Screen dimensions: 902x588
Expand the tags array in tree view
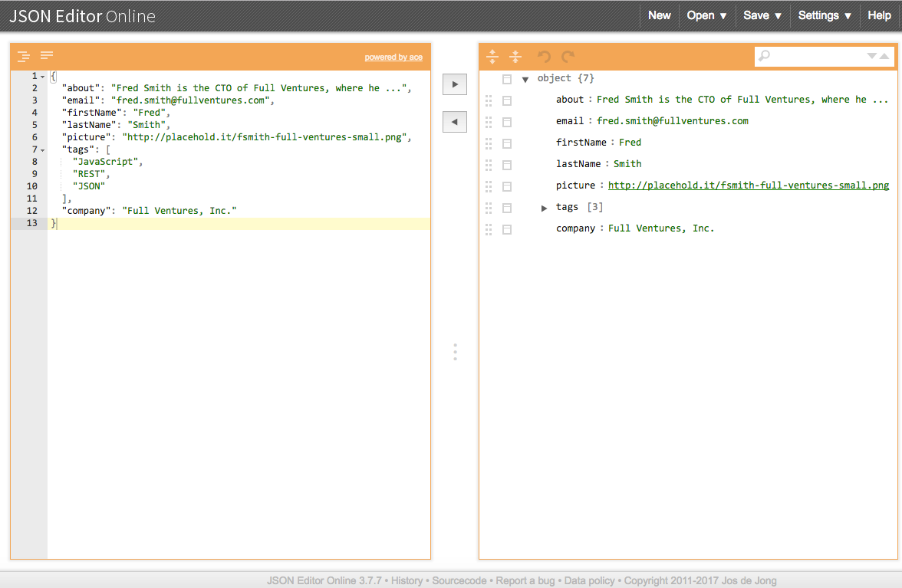click(x=545, y=207)
